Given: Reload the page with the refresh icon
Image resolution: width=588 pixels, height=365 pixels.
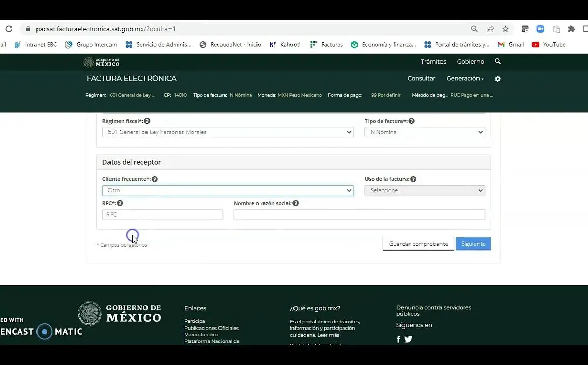Looking at the screenshot, I should click(x=9, y=29).
